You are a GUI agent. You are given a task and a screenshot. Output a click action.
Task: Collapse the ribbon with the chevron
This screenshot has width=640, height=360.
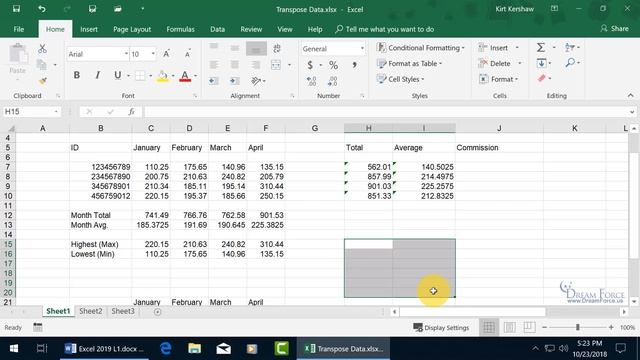631,96
